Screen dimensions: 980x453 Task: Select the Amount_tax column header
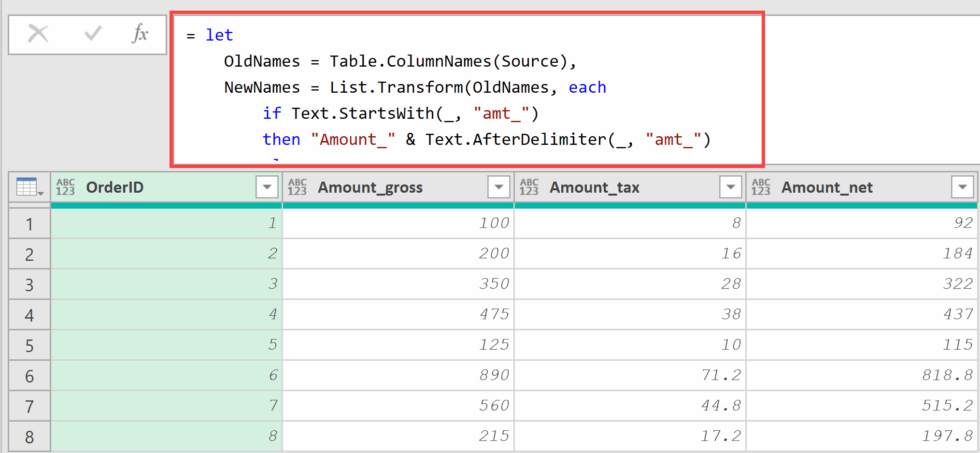594,187
